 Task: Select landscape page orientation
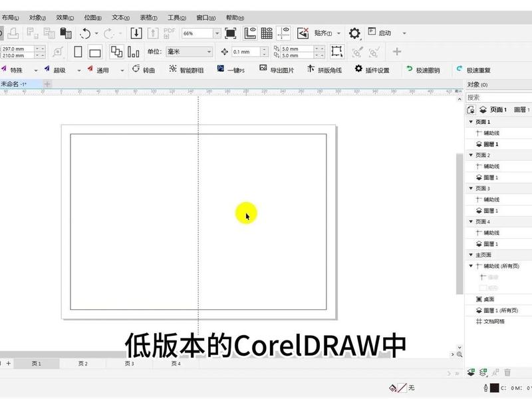(x=94, y=53)
